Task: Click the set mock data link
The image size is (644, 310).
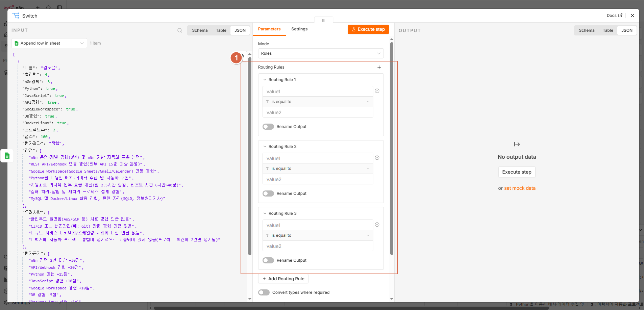Action: 520,188
